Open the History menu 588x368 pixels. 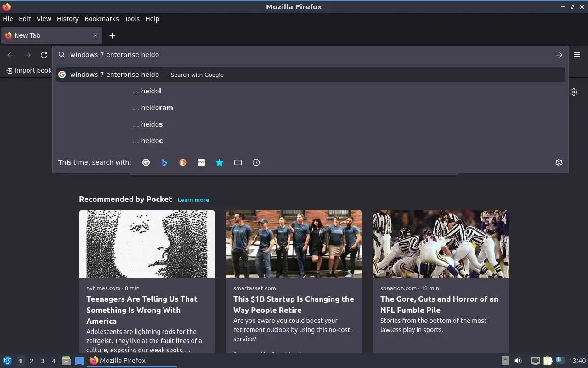click(x=68, y=19)
